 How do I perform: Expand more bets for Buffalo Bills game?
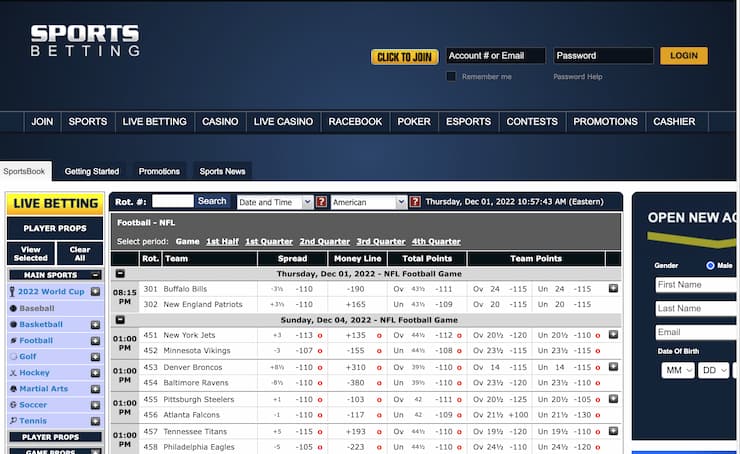pyautogui.click(x=613, y=288)
